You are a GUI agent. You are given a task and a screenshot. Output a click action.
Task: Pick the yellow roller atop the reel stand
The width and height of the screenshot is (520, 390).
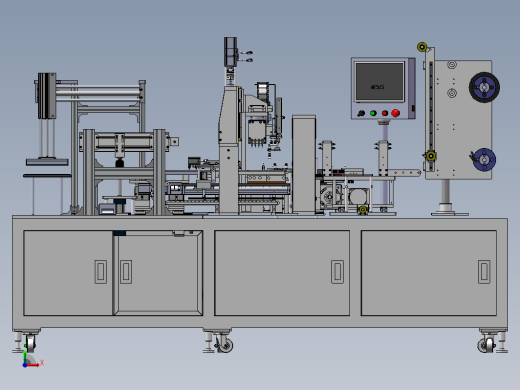point(422,47)
